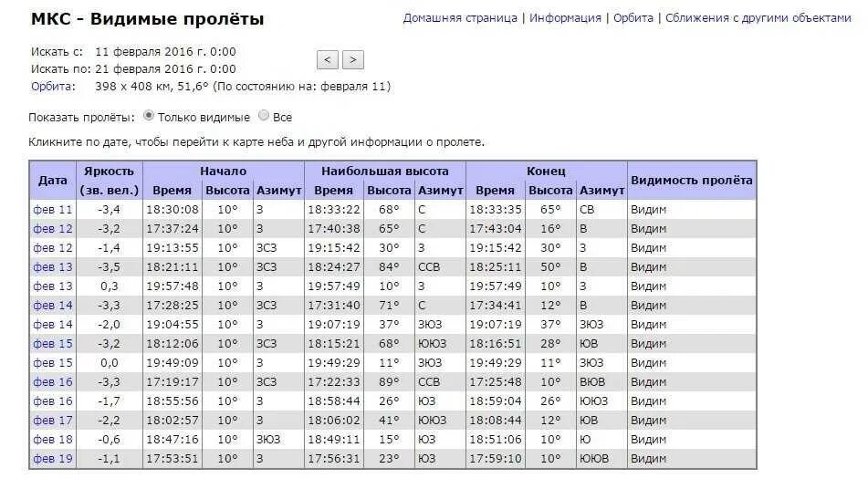Open фев 16 pass starting at 17:19:17
The image size is (868, 489).
pyautogui.click(x=53, y=382)
